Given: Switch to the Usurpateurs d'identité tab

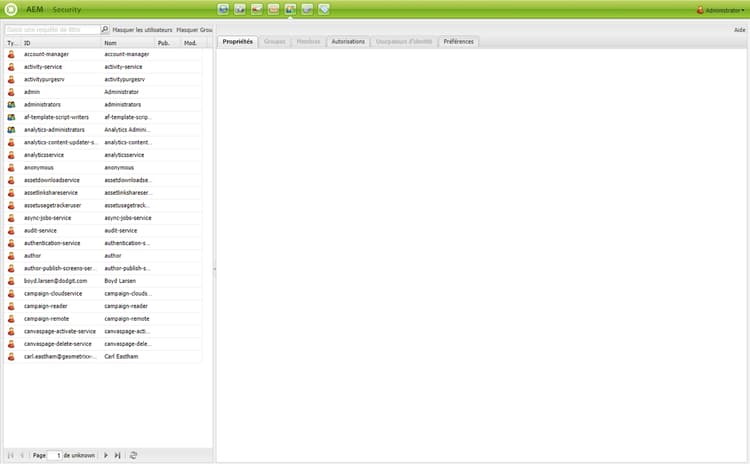Looking at the screenshot, I should (x=404, y=42).
